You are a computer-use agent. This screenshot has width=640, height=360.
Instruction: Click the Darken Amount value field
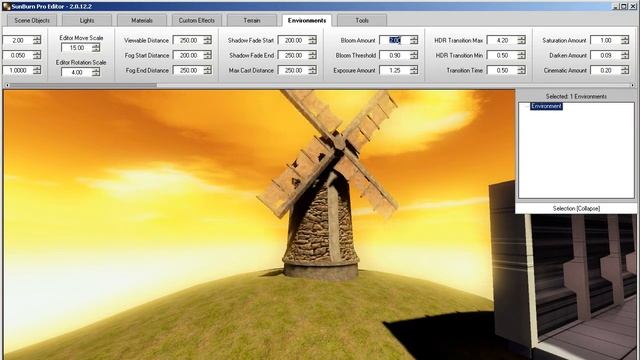606,55
